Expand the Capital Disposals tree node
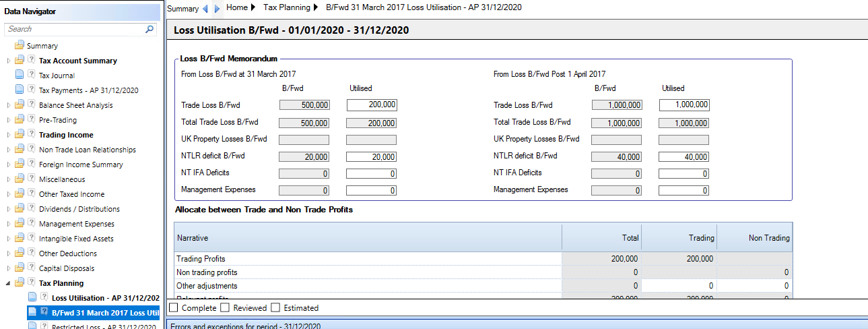Image resolution: width=868 pixels, height=329 pixels. click(9, 268)
